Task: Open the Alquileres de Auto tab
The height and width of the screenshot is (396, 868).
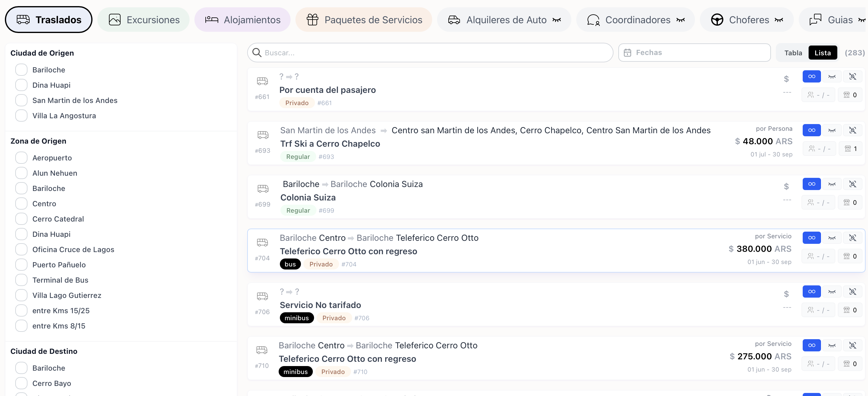Action: click(x=504, y=20)
